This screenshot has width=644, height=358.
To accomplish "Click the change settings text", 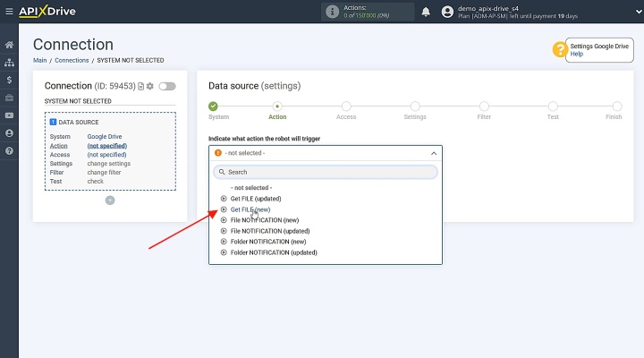I will click(109, 163).
